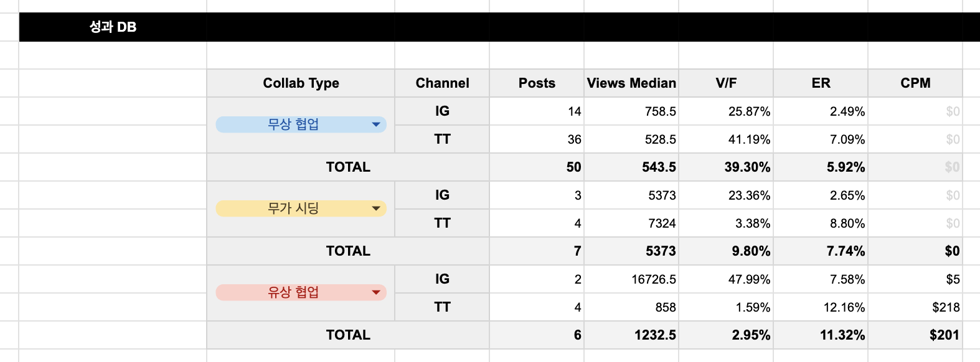
Task: Select the blue 무상 협업 chip
Action: click(x=293, y=124)
